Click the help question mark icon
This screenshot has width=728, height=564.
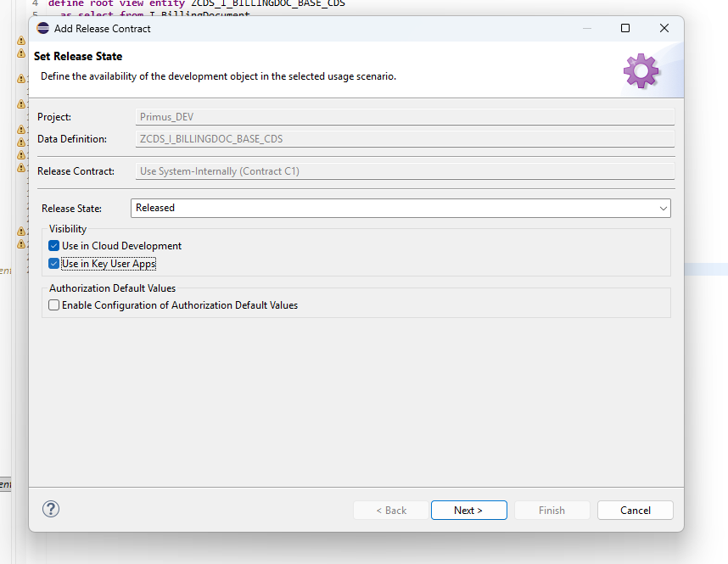[51, 509]
